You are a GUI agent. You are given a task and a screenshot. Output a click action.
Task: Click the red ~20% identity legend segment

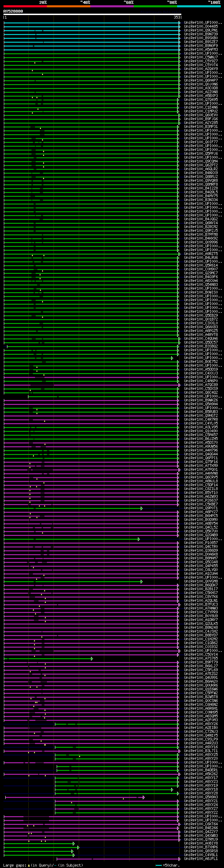(x=25, y=6)
